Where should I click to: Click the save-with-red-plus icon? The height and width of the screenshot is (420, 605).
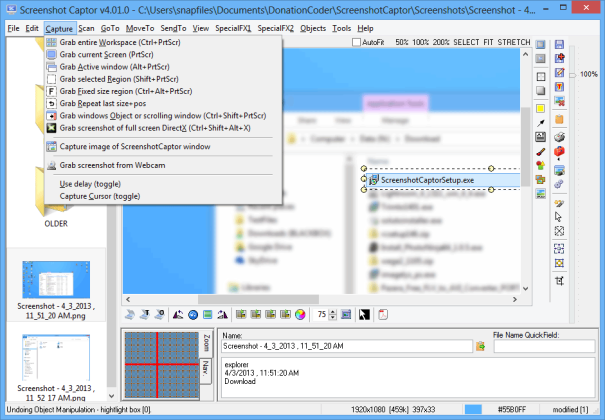click(559, 58)
